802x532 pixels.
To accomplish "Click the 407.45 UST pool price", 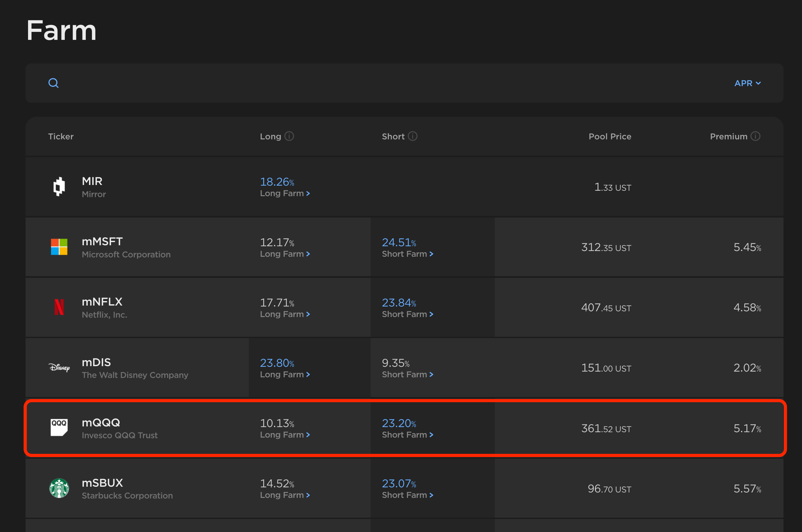I will [x=606, y=308].
